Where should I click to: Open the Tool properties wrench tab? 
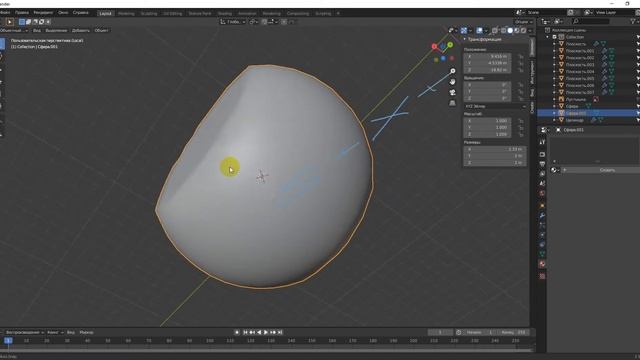pyautogui.click(x=542, y=142)
